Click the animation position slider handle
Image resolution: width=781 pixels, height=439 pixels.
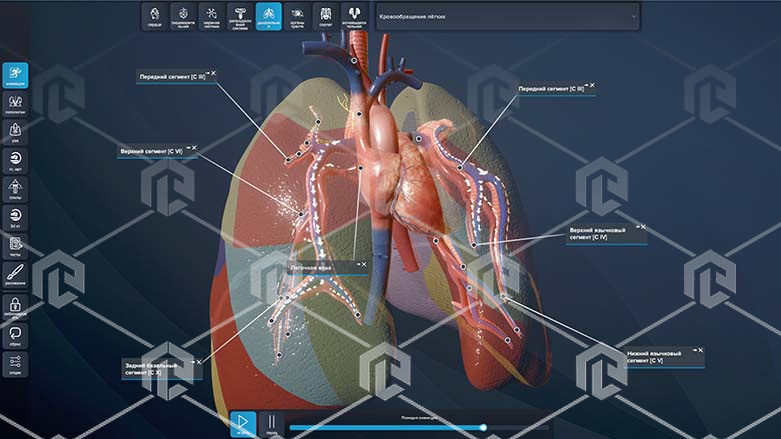tap(483, 427)
